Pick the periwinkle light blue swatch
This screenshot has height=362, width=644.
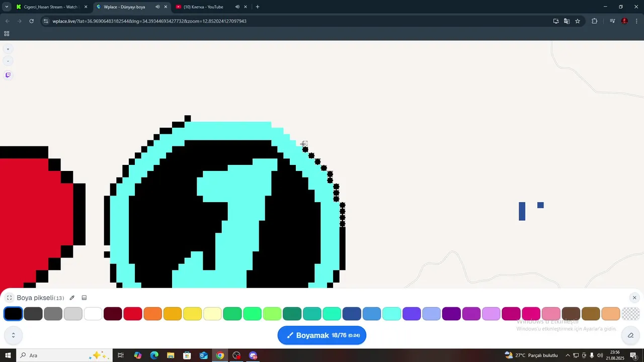click(x=432, y=314)
